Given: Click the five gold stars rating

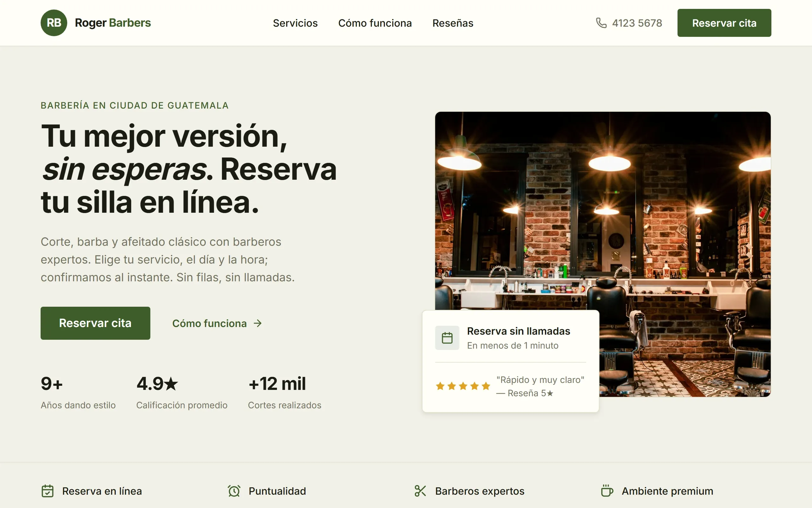Looking at the screenshot, I should coord(463,386).
